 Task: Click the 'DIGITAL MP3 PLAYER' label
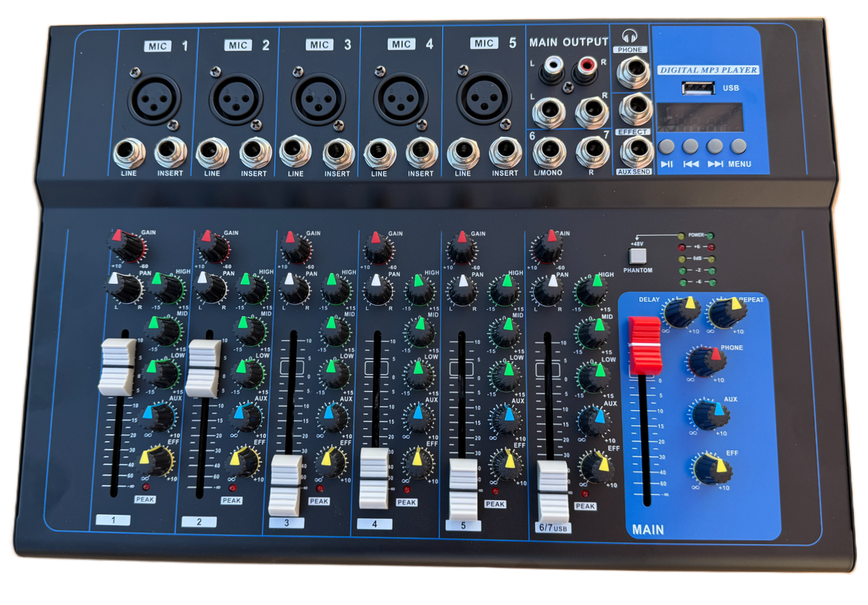707,70
